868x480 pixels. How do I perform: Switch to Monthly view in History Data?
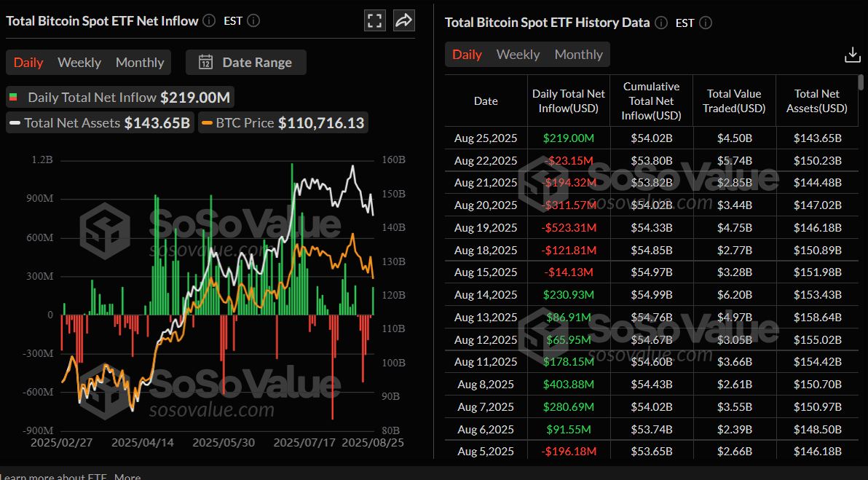coord(578,54)
